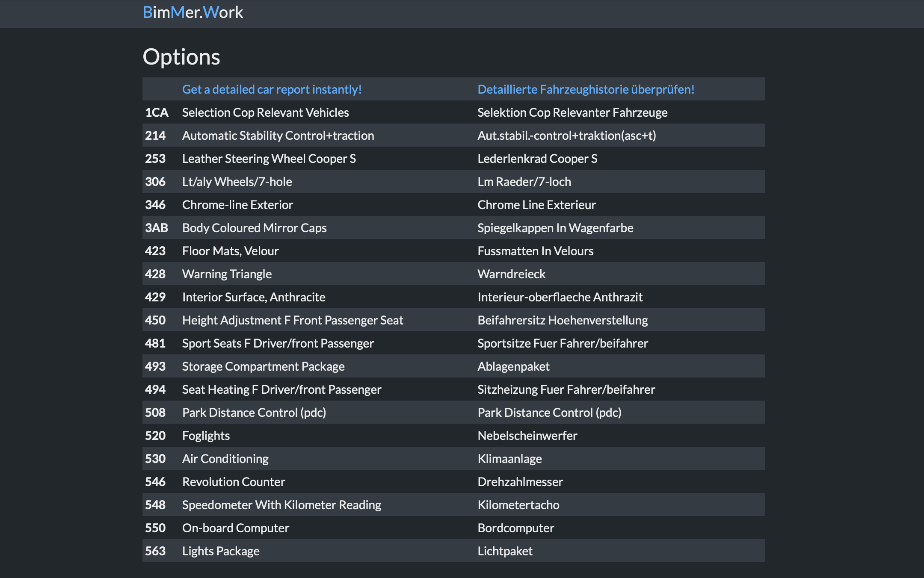Select 'Chrome-line Exterior' row

pos(237,205)
